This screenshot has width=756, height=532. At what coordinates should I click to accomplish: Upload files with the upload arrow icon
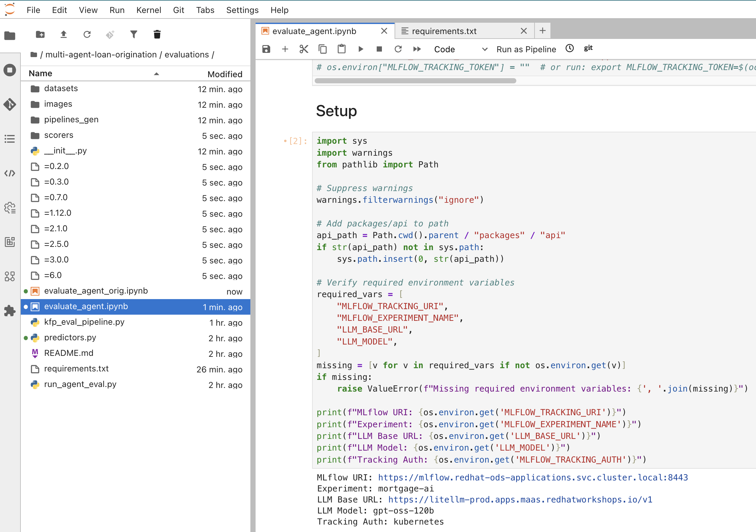tap(64, 34)
